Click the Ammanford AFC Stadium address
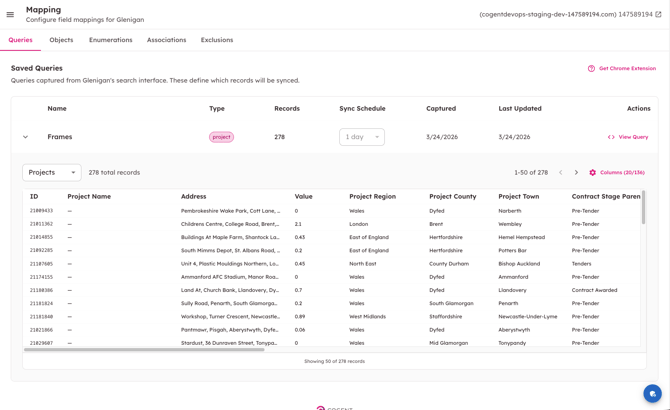This screenshot has height=410, width=670. click(230, 277)
